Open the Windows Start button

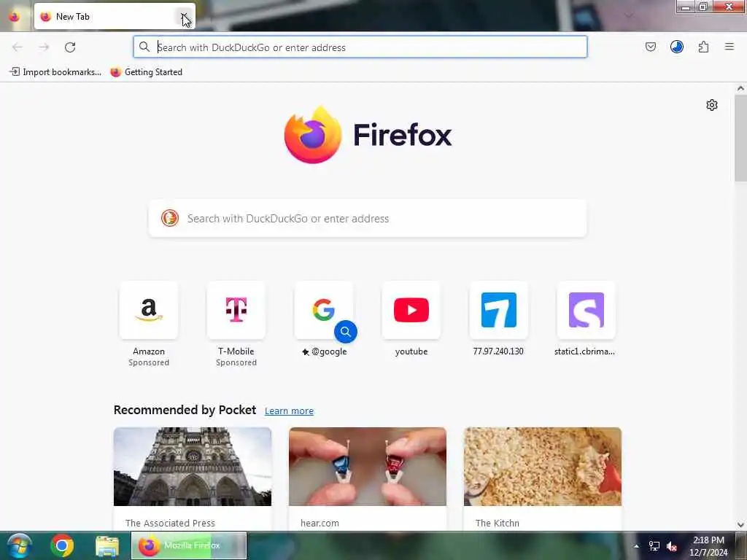pos(19,545)
